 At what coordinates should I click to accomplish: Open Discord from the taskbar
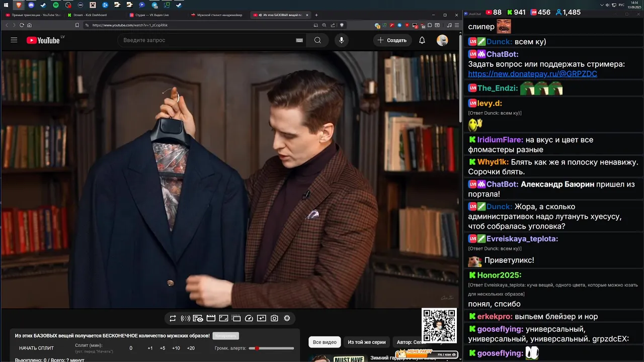pyautogui.click(x=31, y=5)
